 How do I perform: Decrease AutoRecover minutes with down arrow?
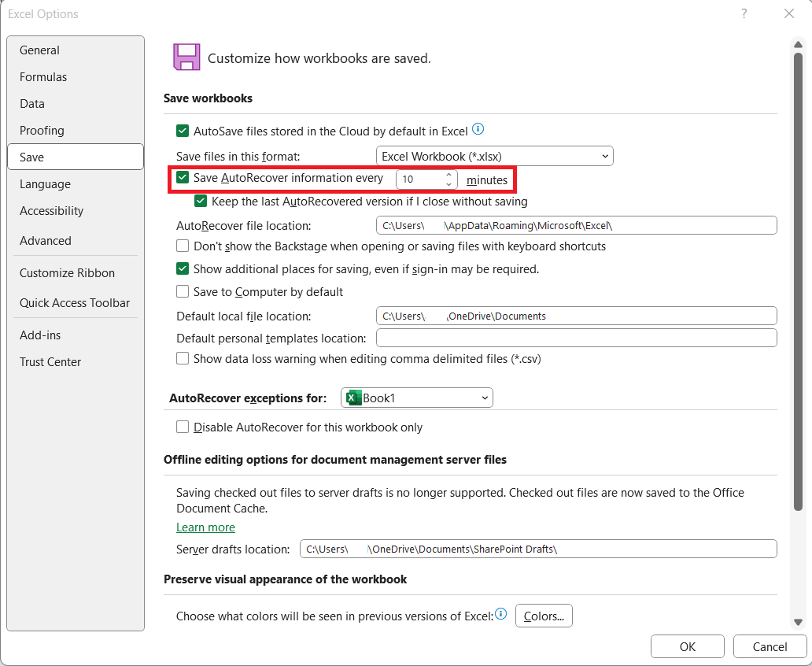(449, 184)
